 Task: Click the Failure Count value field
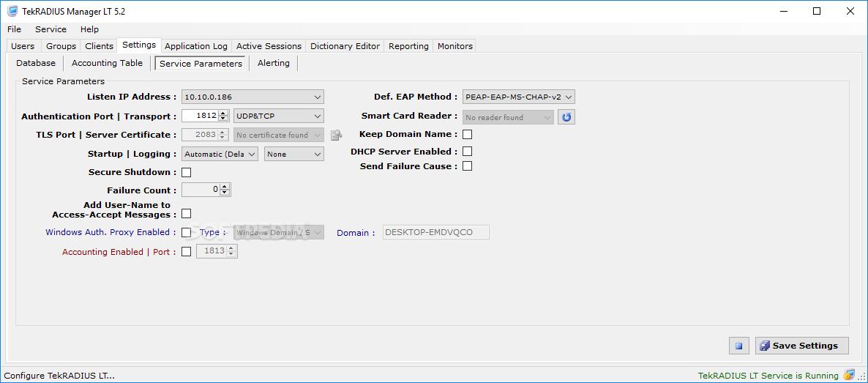(x=201, y=190)
